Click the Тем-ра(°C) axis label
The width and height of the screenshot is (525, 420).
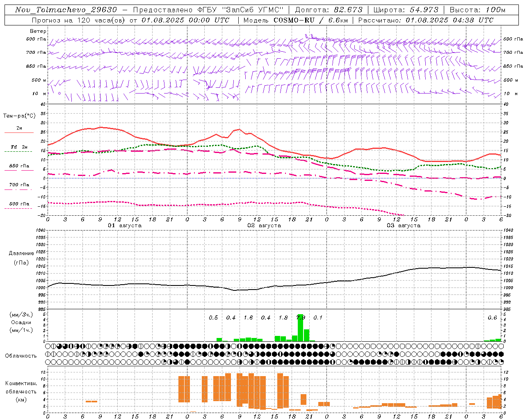click(x=19, y=116)
